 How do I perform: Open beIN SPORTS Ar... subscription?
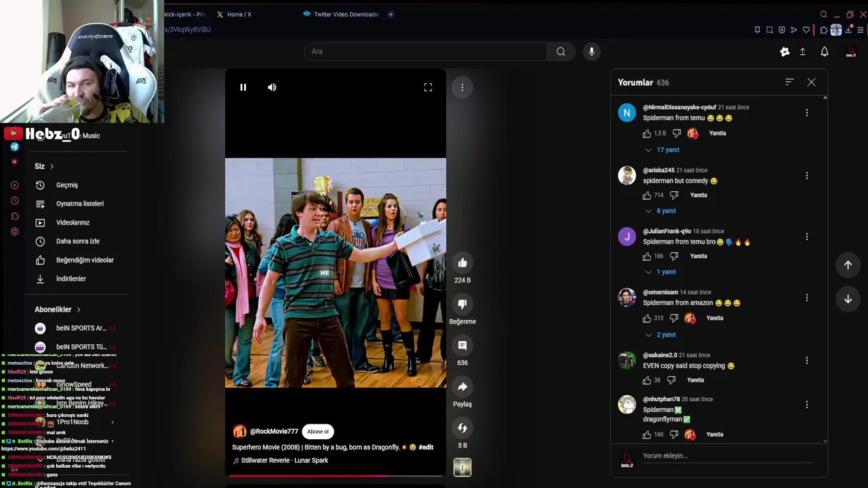coord(76,328)
